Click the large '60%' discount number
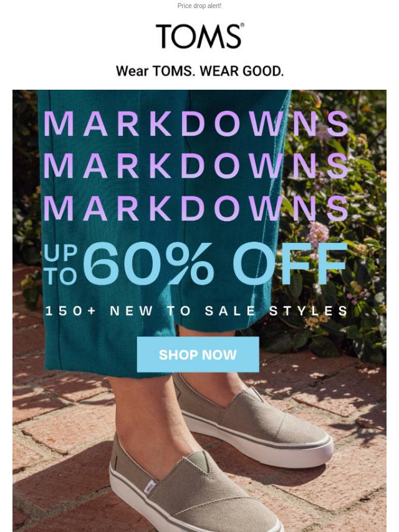Viewport: 399px width, 532px height. coord(149,264)
